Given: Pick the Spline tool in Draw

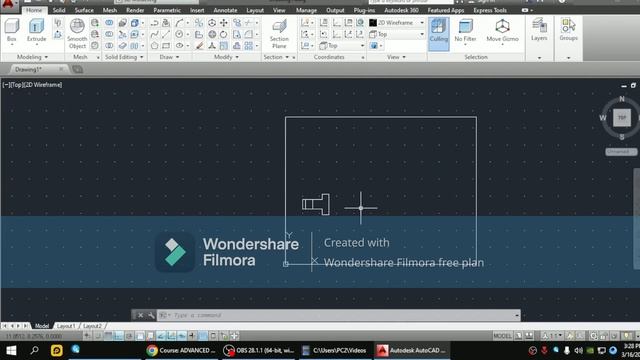Looking at the screenshot, I should 154,34.
